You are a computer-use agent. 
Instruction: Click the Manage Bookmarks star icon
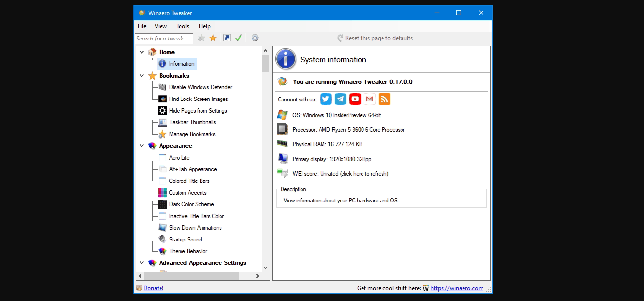pyautogui.click(x=162, y=134)
